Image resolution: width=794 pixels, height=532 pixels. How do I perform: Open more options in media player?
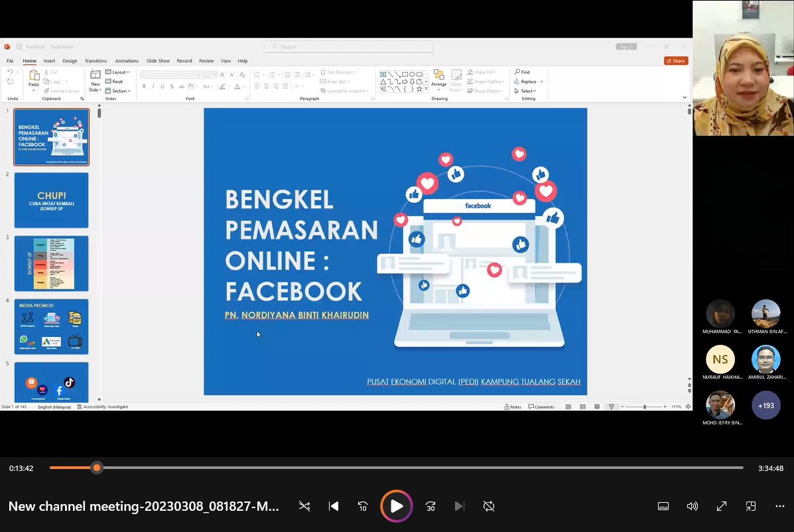click(780, 506)
